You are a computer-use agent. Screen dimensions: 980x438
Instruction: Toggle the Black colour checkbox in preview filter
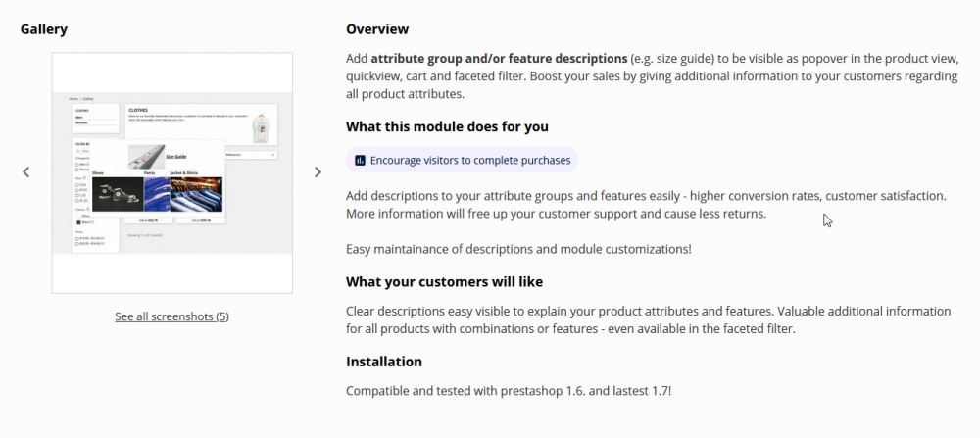78,221
